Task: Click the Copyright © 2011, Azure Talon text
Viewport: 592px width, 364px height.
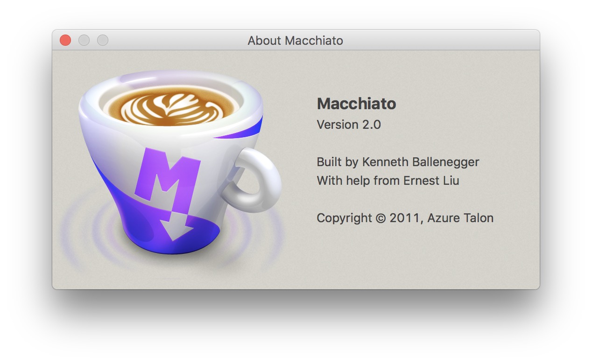Action: point(405,218)
